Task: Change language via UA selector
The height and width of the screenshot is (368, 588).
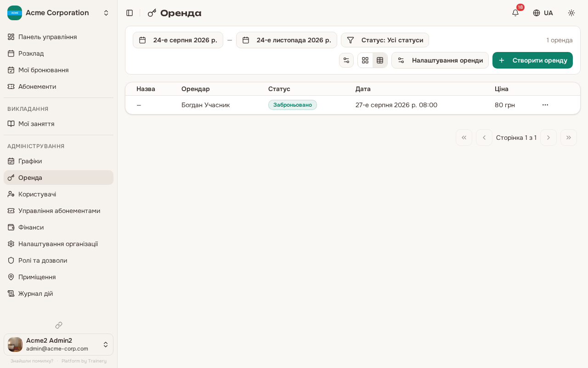Action: (x=543, y=13)
